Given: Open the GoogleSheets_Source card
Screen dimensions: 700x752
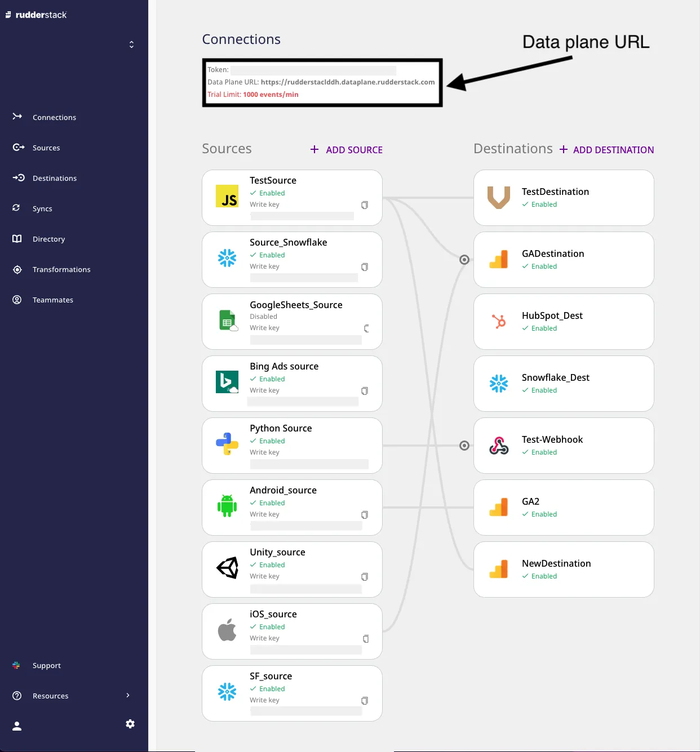Looking at the screenshot, I should (292, 322).
